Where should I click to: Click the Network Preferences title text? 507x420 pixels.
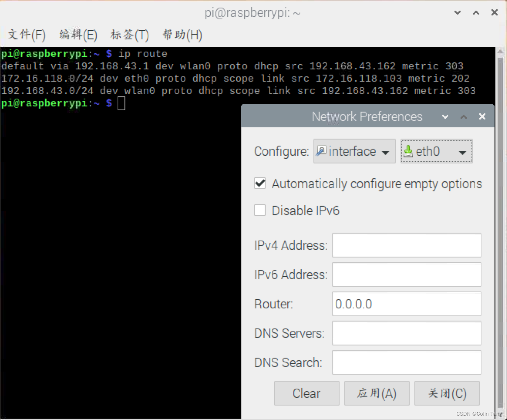[x=367, y=117]
